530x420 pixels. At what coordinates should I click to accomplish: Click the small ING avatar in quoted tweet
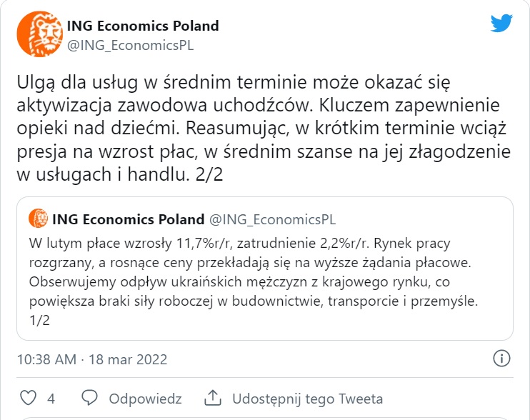point(38,219)
